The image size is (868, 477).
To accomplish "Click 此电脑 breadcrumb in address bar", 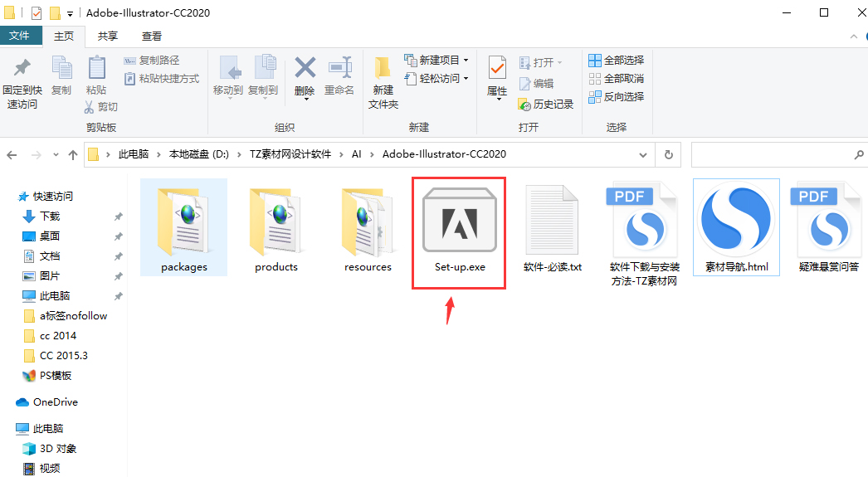I will click(x=134, y=154).
